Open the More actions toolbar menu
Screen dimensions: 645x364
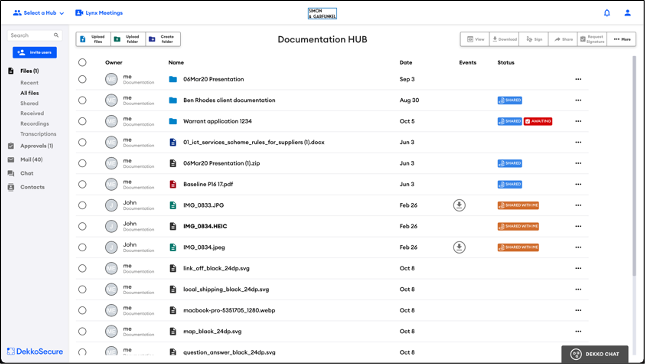click(622, 39)
